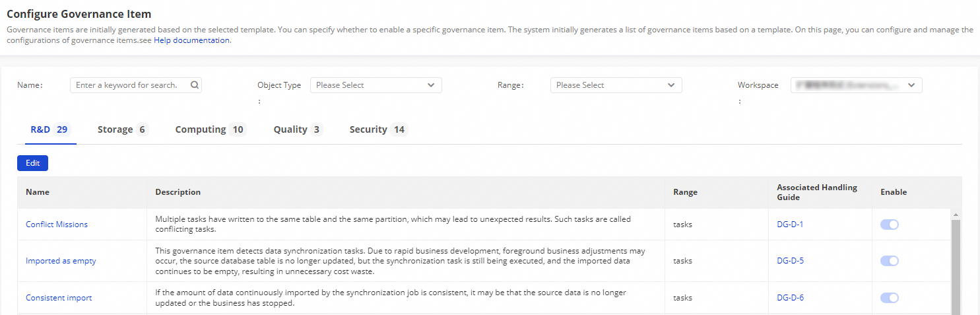
Task: Switch to the Storage tab
Action: click(122, 129)
